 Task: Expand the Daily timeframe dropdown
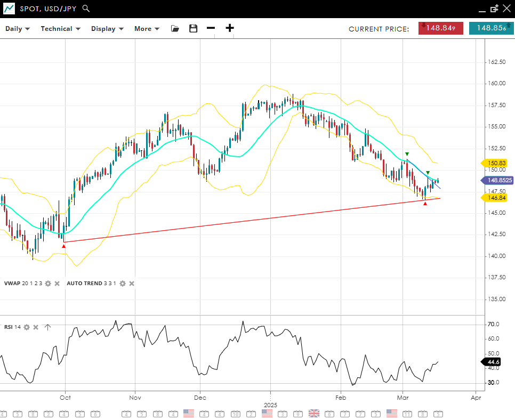pyautogui.click(x=18, y=29)
